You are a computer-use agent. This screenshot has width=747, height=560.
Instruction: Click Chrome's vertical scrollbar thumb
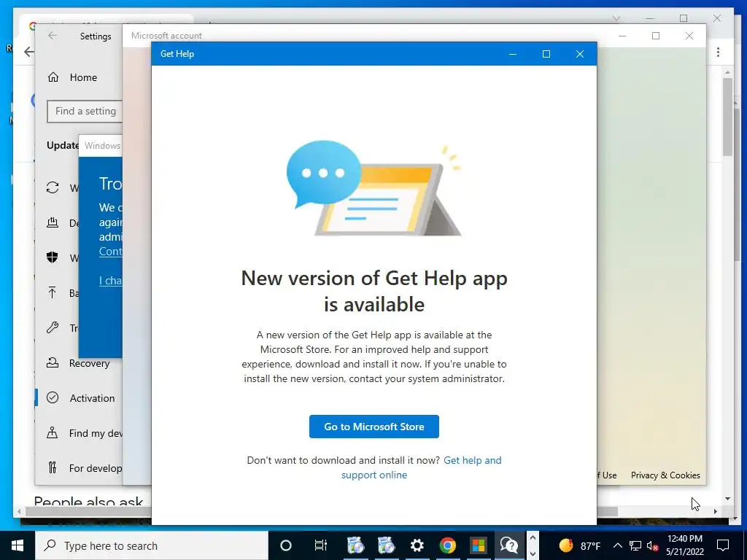point(727,117)
